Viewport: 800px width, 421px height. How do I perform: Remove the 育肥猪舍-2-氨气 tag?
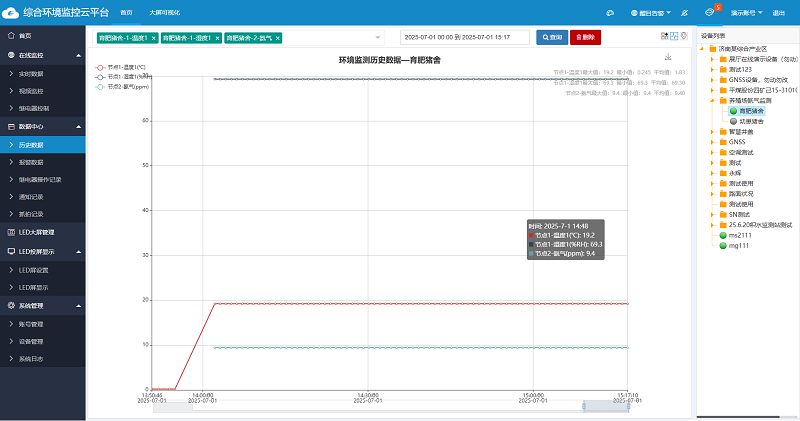pos(277,37)
